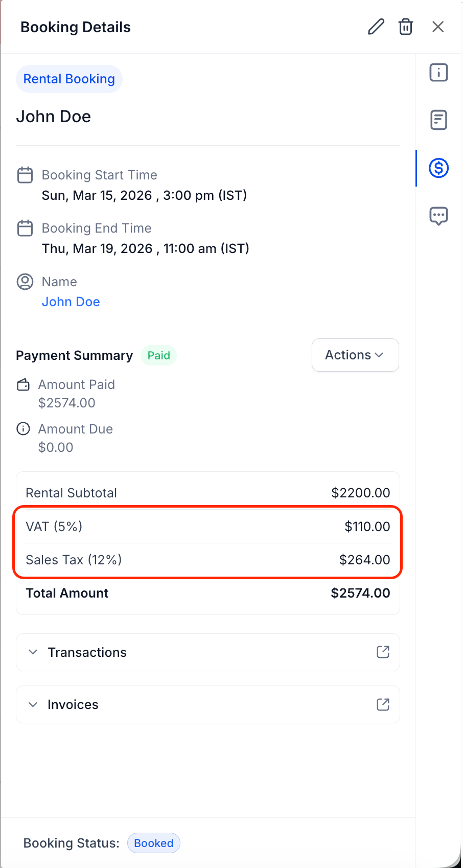Expand the Transactions section chevron
Image resolution: width=463 pixels, height=868 pixels.
point(33,652)
